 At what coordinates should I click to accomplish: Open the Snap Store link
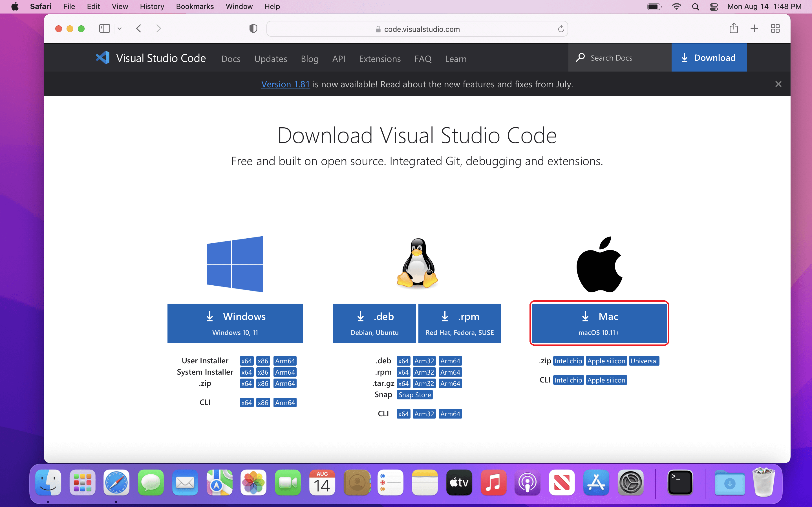[x=414, y=395]
